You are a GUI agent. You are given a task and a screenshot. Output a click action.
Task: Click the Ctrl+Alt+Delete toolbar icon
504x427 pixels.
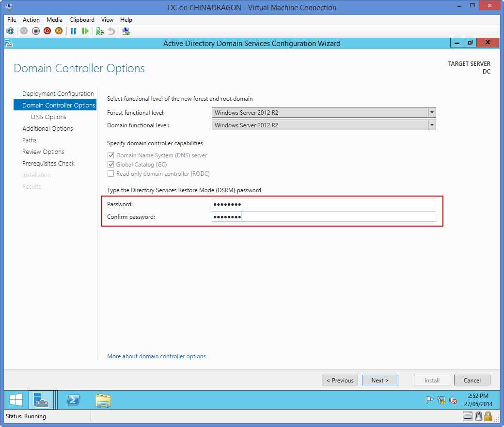[10, 31]
